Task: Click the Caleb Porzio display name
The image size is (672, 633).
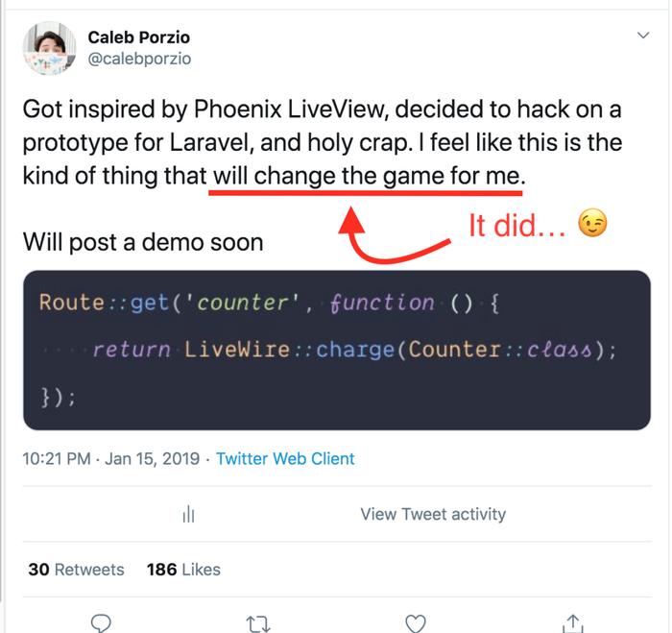Action: click(139, 37)
